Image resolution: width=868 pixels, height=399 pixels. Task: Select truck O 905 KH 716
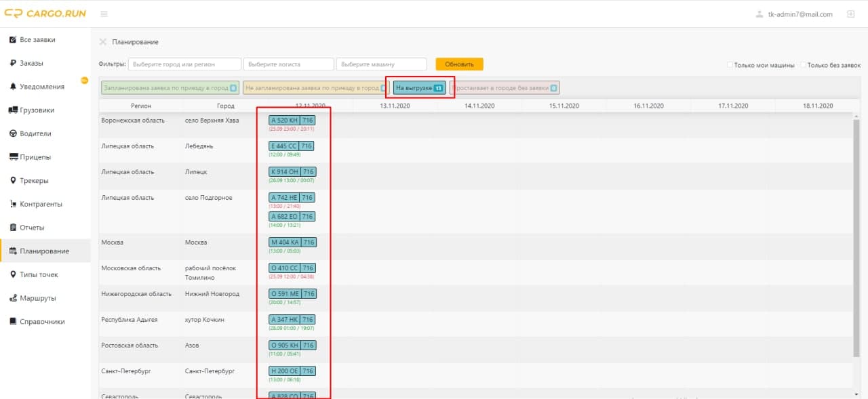(x=292, y=345)
